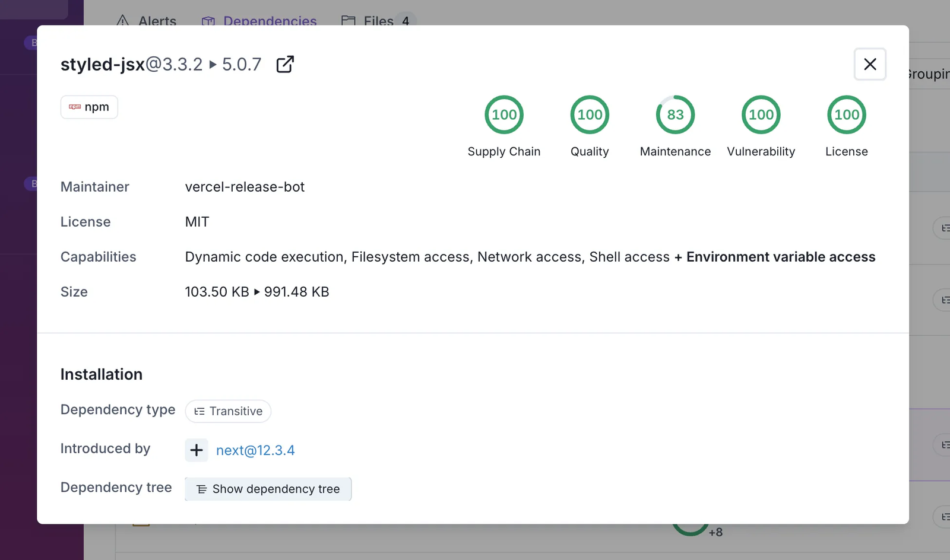Click the "Maintainer" row label
This screenshot has height=560, width=950.
click(95, 187)
